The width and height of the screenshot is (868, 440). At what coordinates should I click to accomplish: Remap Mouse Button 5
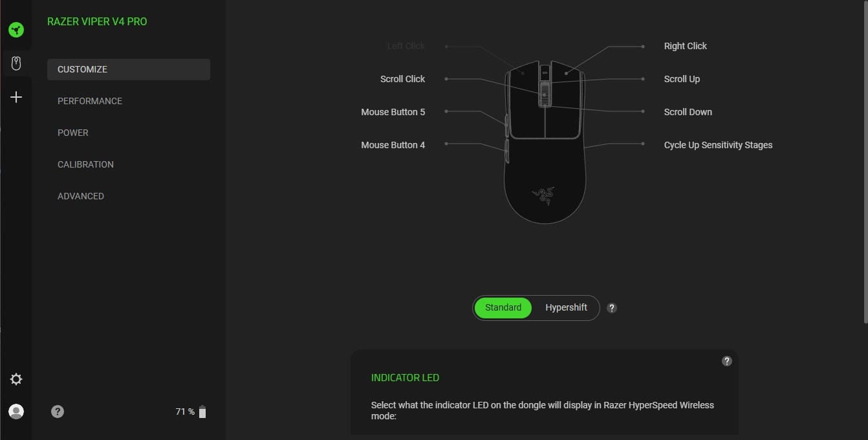click(x=393, y=112)
